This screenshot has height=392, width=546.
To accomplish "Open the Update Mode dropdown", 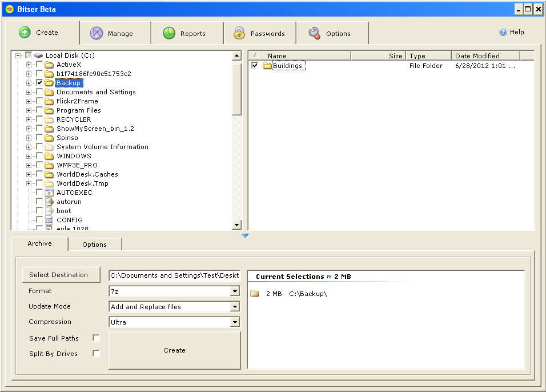I will [234, 307].
